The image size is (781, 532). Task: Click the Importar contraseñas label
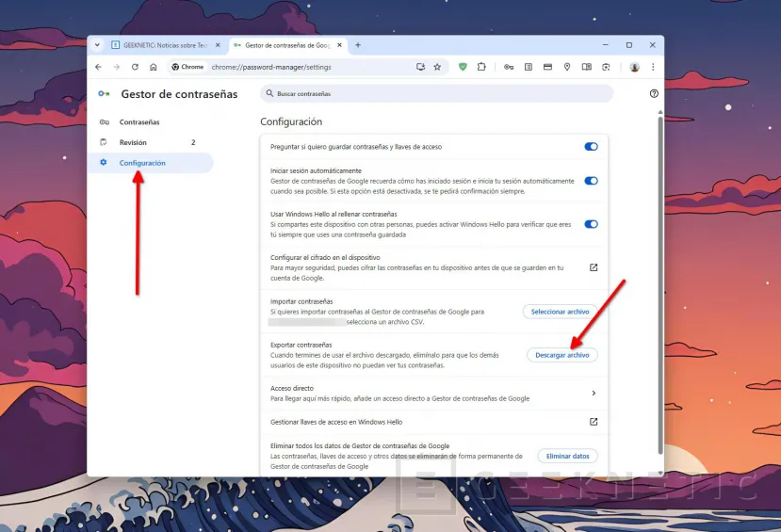tap(301, 301)
